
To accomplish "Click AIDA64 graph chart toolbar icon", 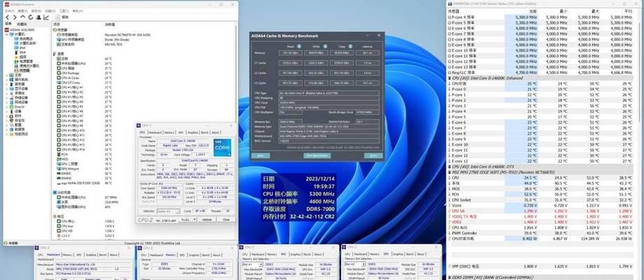I will click(46, 17).
